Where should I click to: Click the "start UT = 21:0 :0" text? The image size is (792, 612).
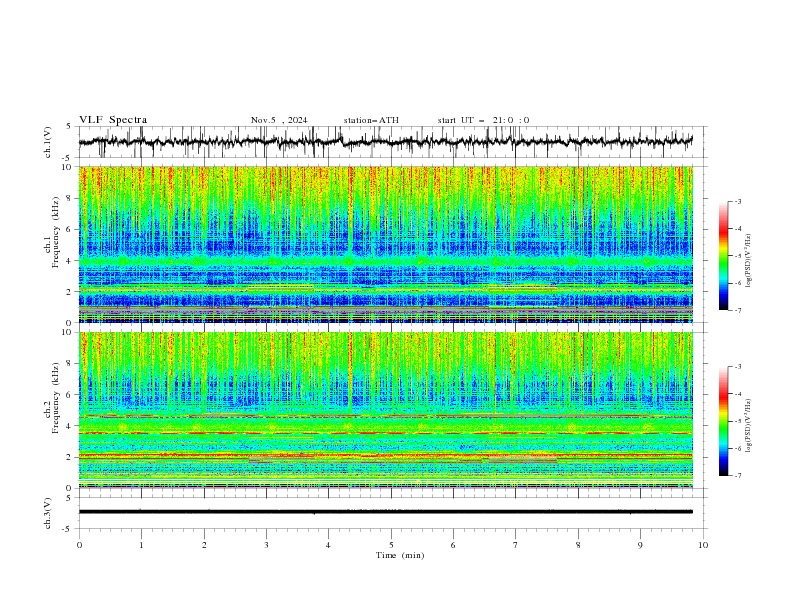[x=483, y=120]
